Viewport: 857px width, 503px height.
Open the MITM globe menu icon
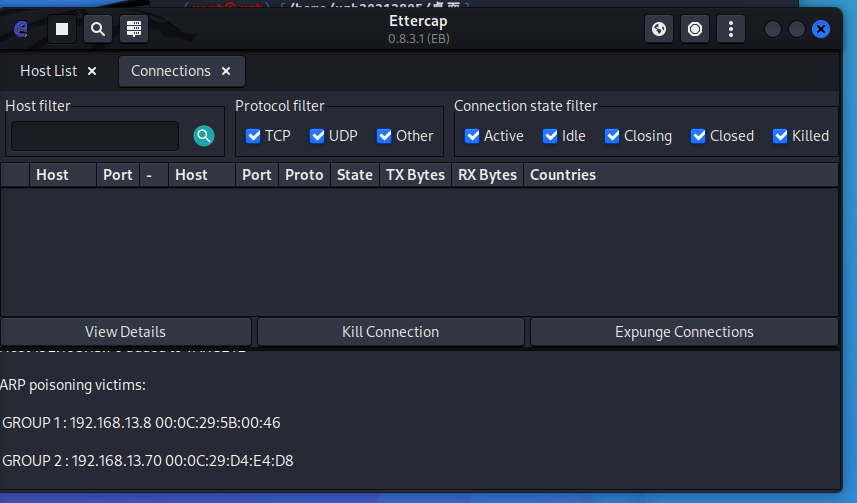[659, 29]
